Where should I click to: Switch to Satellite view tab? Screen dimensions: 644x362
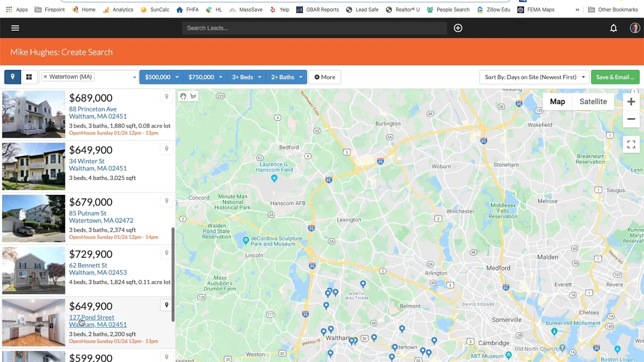pyautogui.click(x=593, y=102)
